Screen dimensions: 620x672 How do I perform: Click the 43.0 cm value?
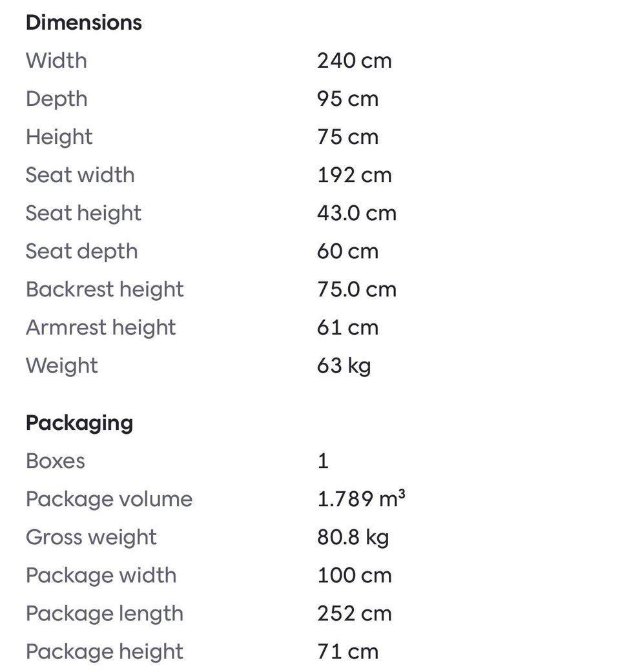pos(356,213)
